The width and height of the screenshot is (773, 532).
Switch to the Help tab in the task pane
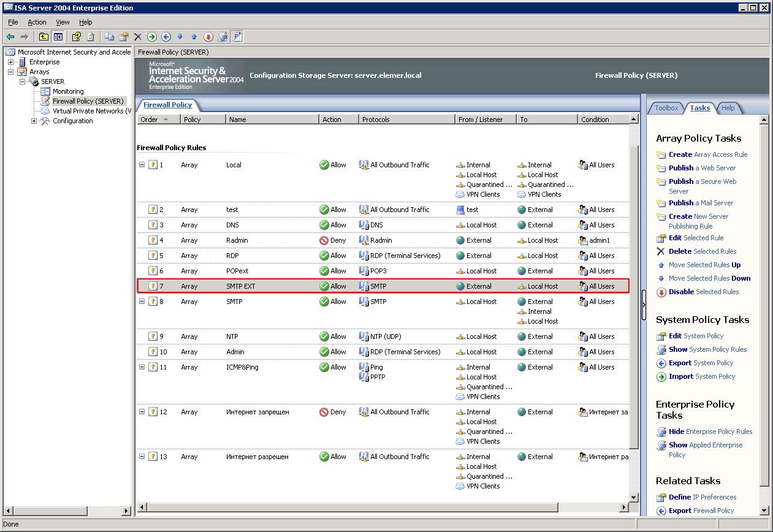[728, 108]
